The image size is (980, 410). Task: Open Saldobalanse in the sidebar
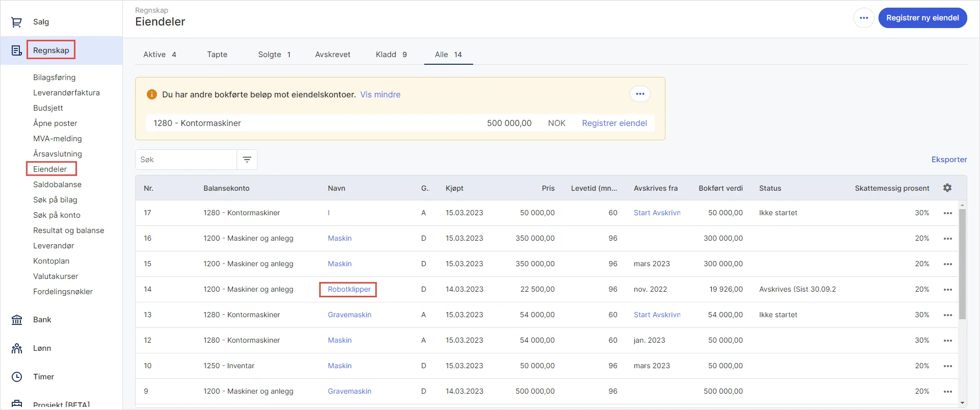[x=57, y=185]
